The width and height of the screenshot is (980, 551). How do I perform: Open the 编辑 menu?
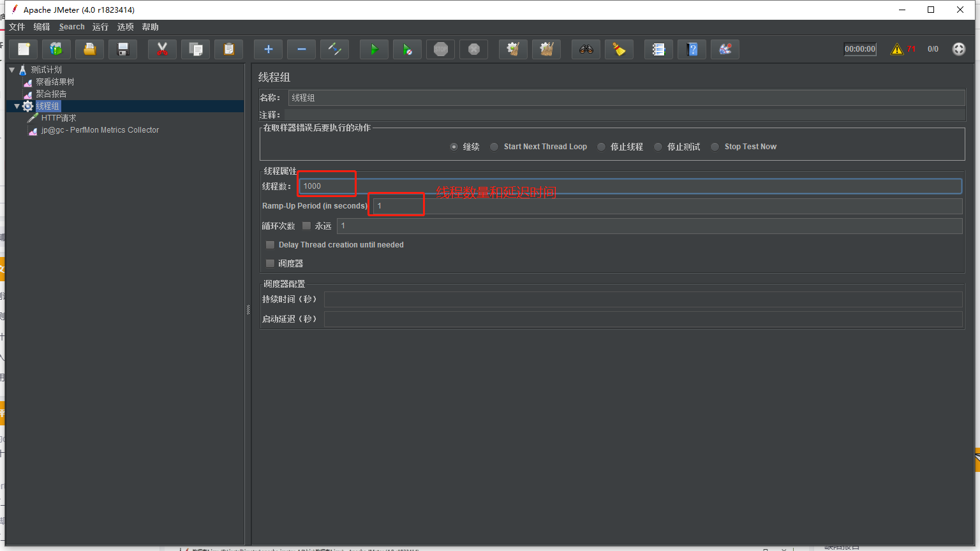(41, 27)
